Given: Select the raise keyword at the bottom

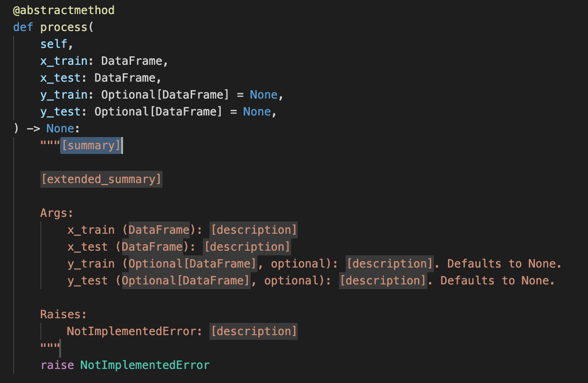Looking at the screenshot, I should [x=57, y=365].
